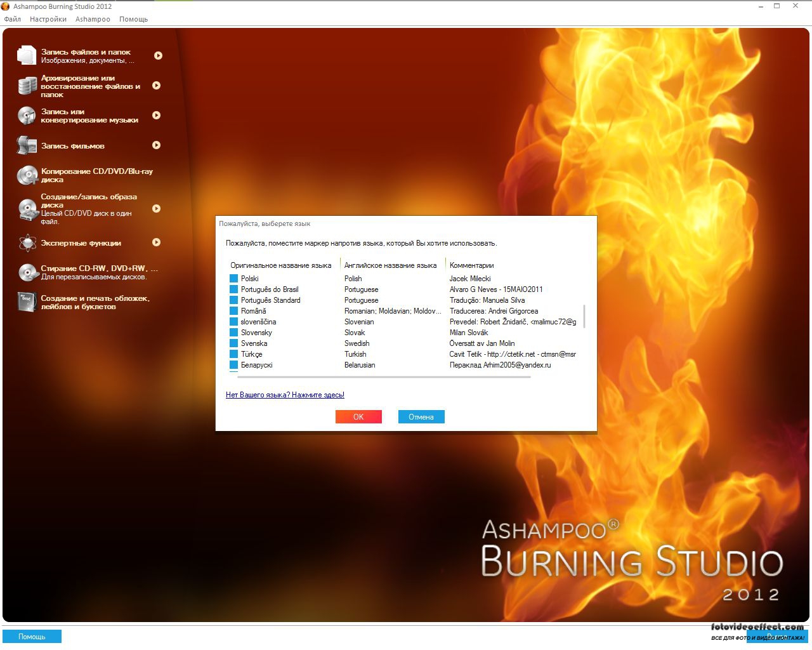Sort by Оригинальное название языка column header

pyautogui.click(x=281, y=265)
